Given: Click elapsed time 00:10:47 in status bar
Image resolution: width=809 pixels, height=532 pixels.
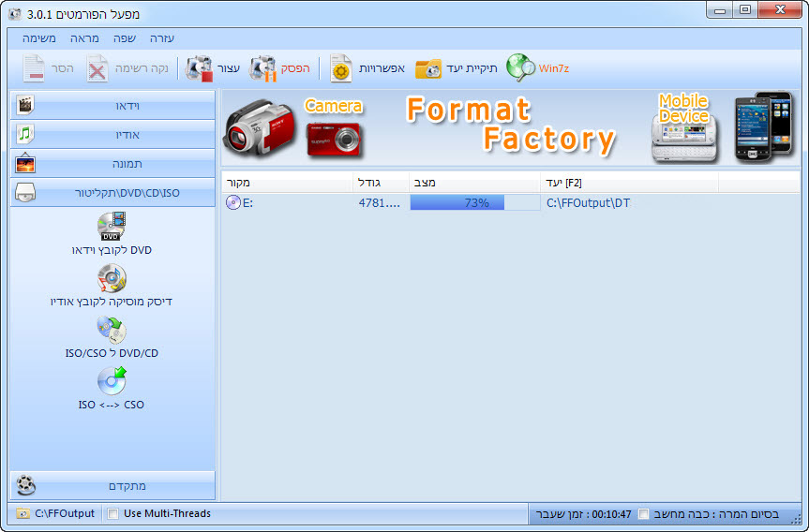Looking at the screenshot, I should pos(611,514).
